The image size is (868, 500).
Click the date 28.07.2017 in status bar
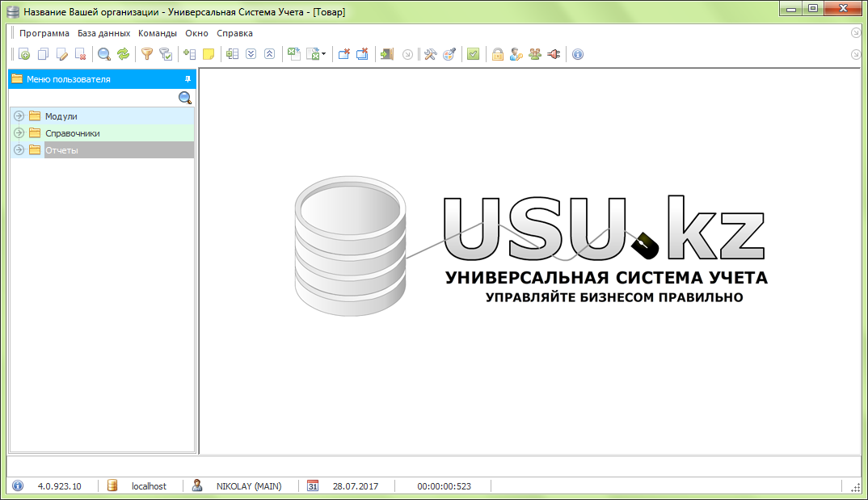[356, 486]
